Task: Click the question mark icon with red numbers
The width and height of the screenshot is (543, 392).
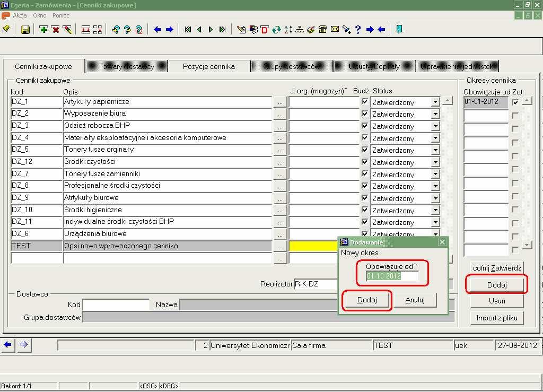Action: pyautogui.click(x=139, y=30)
